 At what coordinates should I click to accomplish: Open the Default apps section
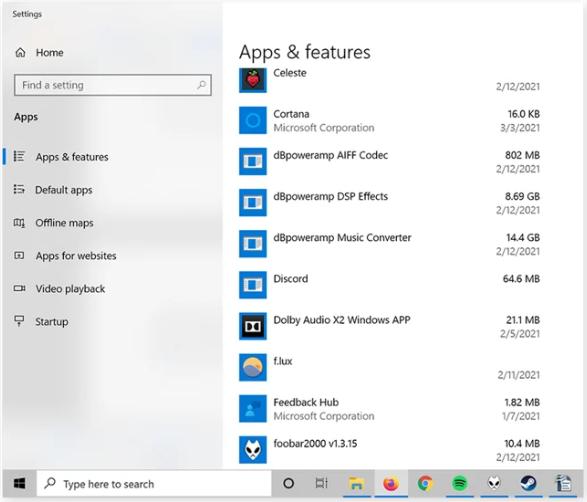tap(64, 190)
